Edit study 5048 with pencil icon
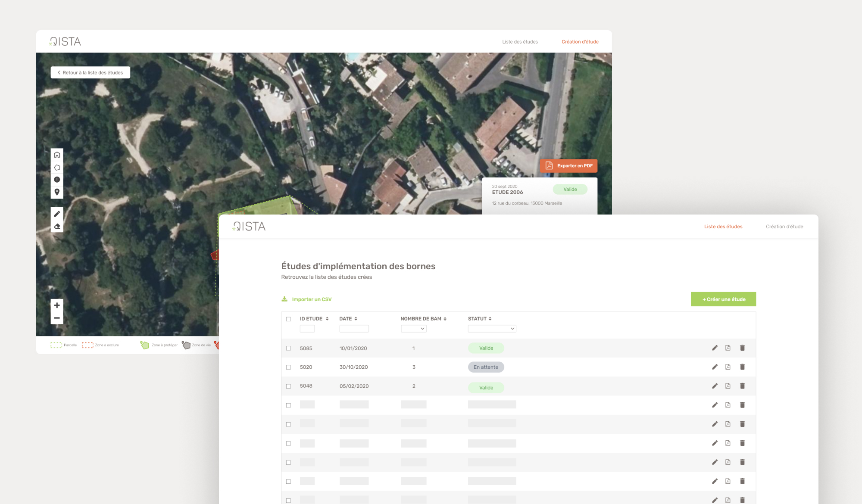The height and width of the screenshot is (504, 862). click(715, 386)
